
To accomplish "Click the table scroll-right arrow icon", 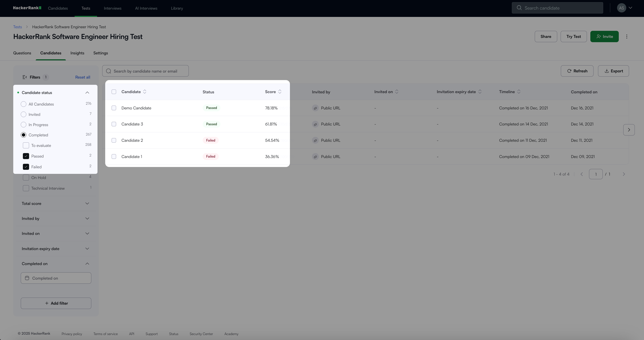I will click(629, 130).
